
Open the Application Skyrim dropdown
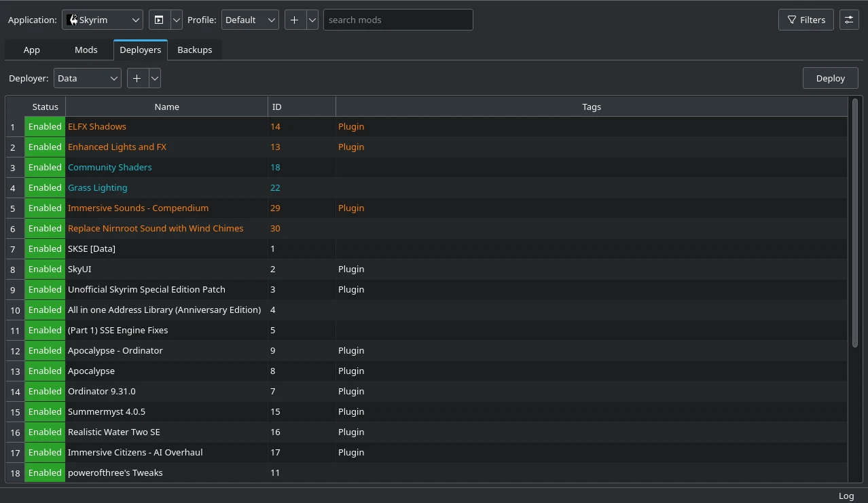[102, 20]
